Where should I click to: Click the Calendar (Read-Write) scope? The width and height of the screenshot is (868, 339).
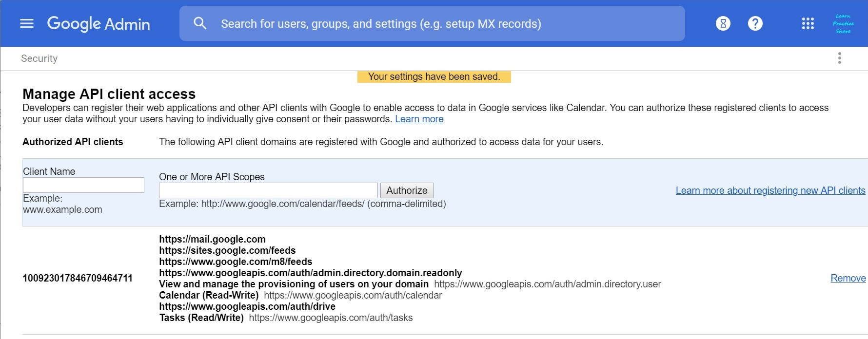209,295
